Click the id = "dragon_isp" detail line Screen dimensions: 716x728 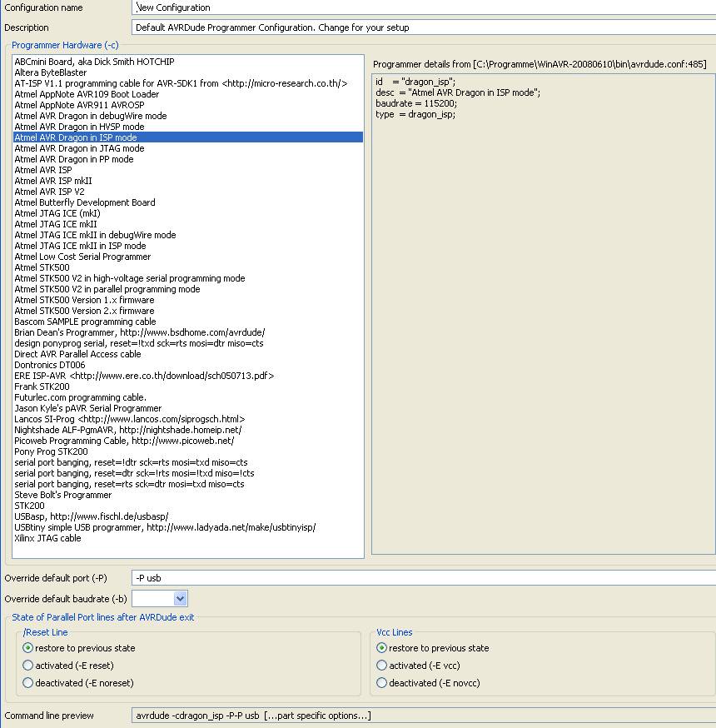coord(415,82)
